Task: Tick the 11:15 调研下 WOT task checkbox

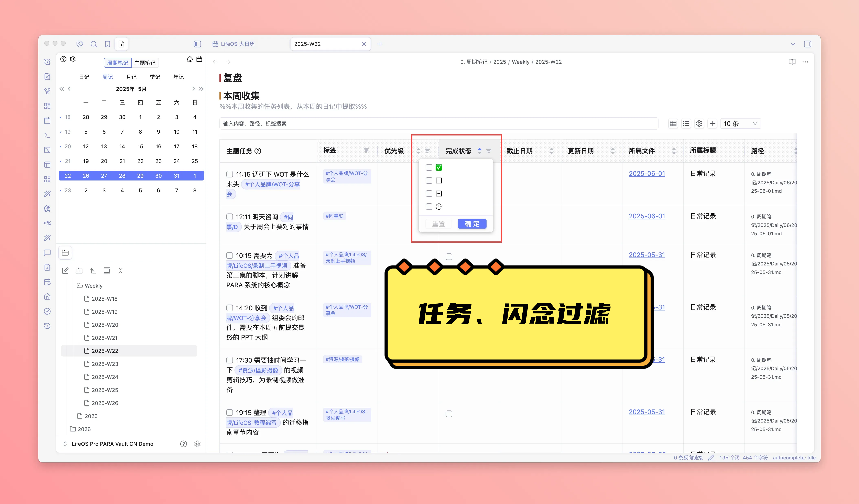Action: (230, 174)
